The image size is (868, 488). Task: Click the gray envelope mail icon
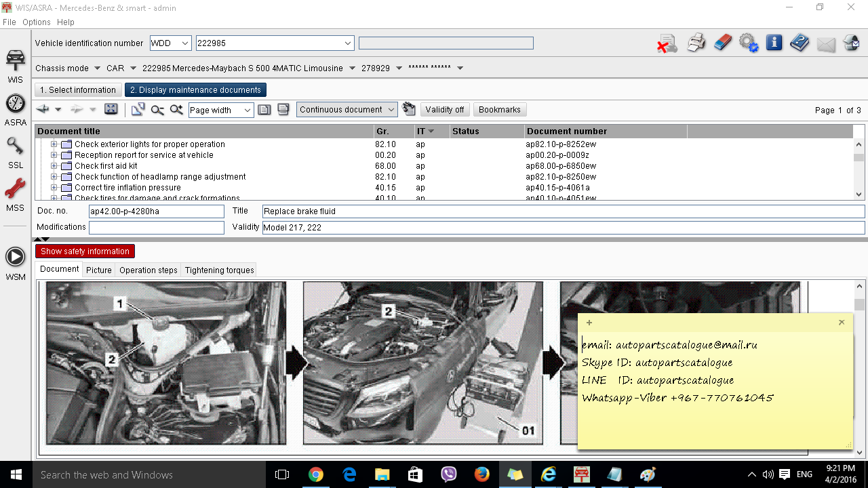(826, 45)
